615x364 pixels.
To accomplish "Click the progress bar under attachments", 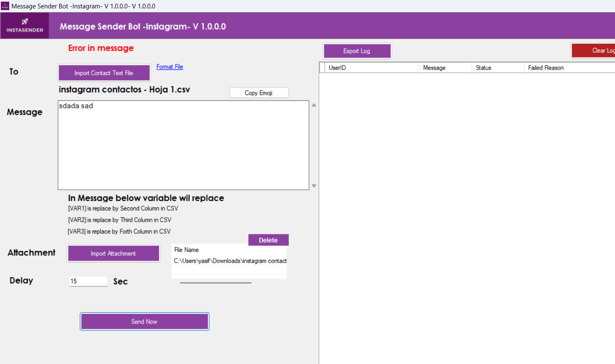I will [216, 283].
